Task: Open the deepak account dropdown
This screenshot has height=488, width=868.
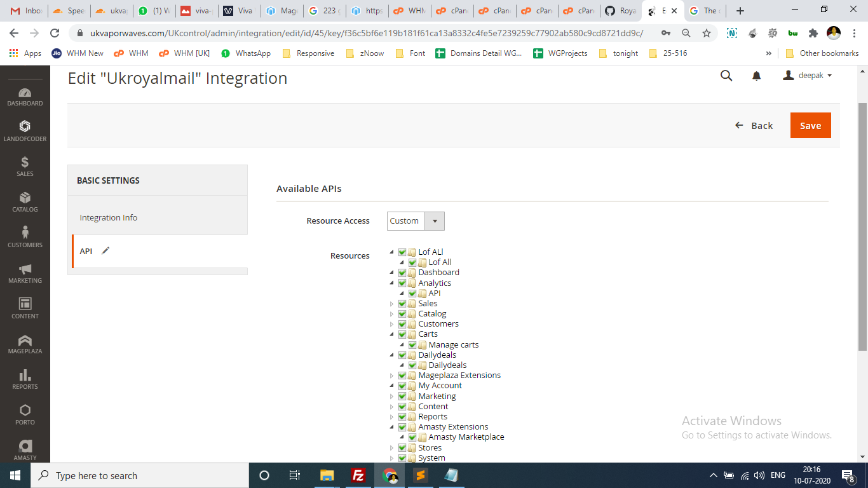Action: pyautogui.click(x=808, y=76)
